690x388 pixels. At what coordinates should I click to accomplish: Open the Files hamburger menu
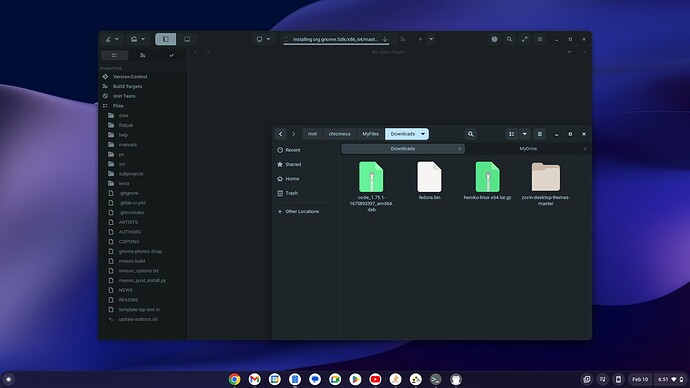tap(540, 134)
